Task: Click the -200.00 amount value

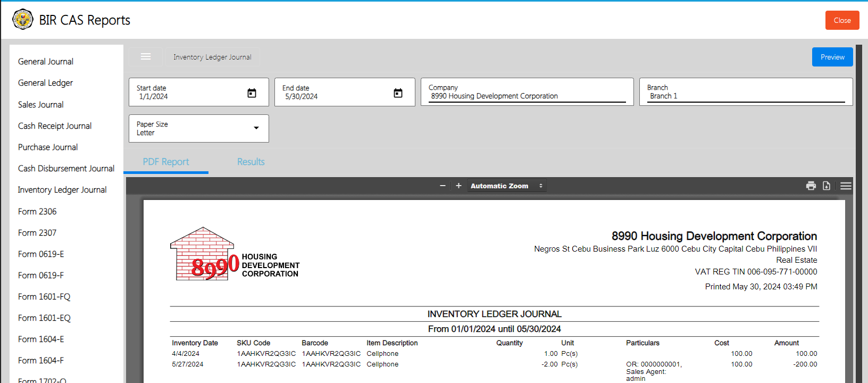Action: (x=805, y=364)
